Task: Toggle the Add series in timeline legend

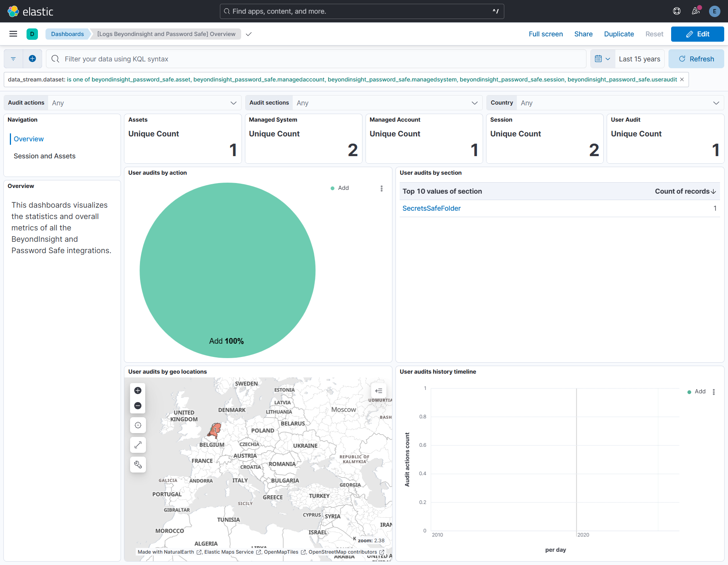Action: (700, 391)
